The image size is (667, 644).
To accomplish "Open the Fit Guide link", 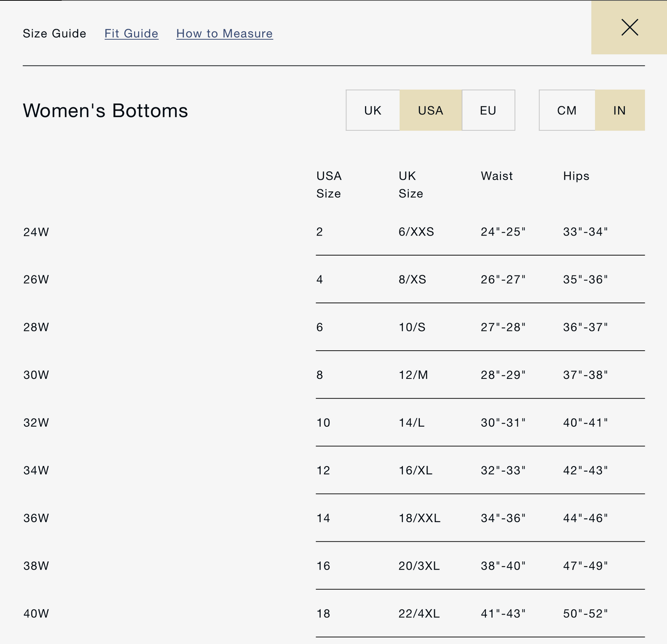I will click(131, 33).
